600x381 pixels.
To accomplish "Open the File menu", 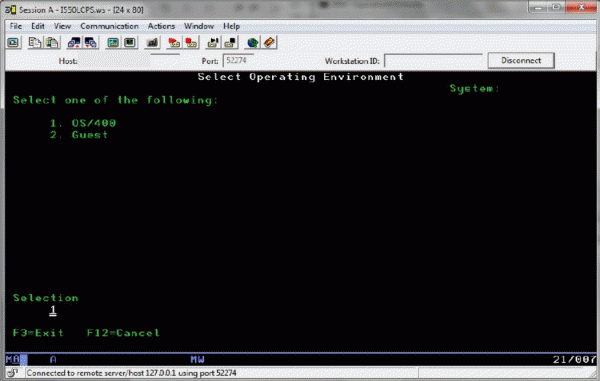I will (x=16, y=26).
